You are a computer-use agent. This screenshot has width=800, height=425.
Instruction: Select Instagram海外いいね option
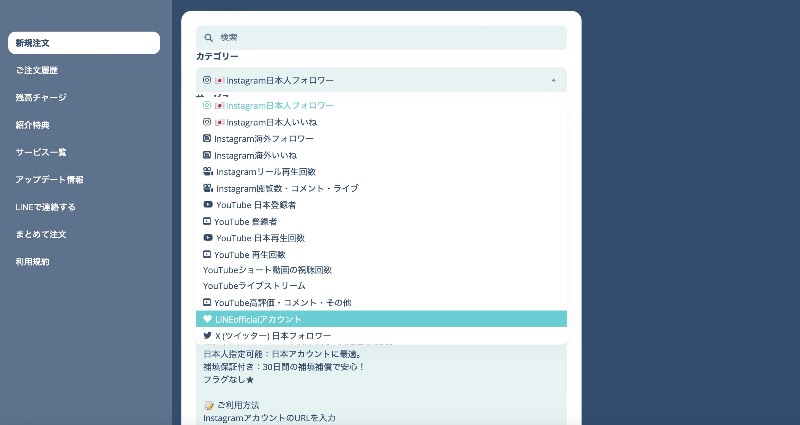[x=381, y=155]
